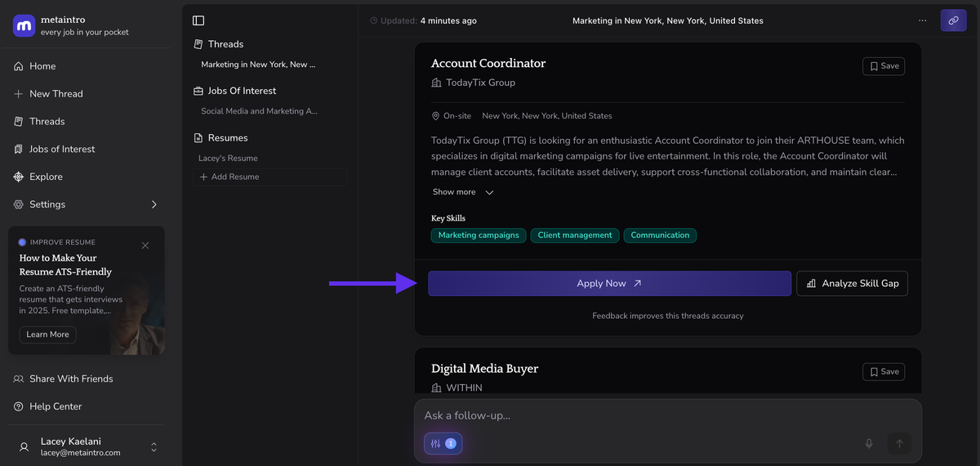
Task: Close the Improve Resume promo card
Action: (x=145, y=245)
